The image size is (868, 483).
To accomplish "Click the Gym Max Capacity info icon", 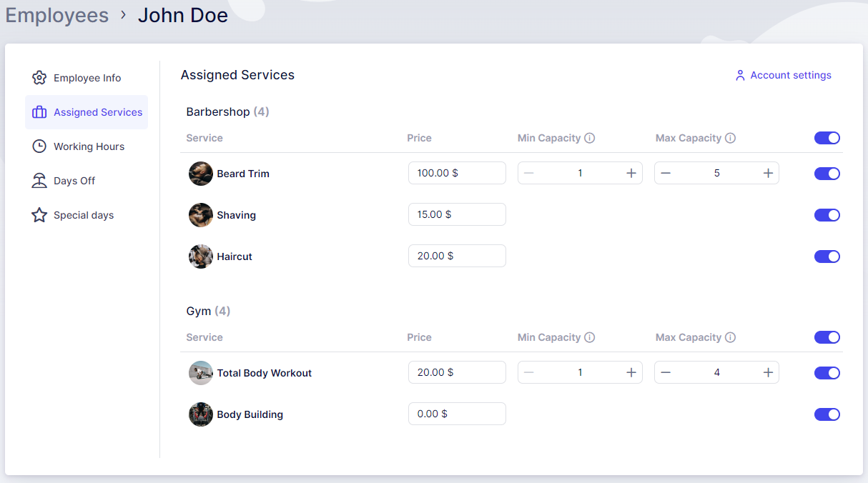I will coord(730,337).
